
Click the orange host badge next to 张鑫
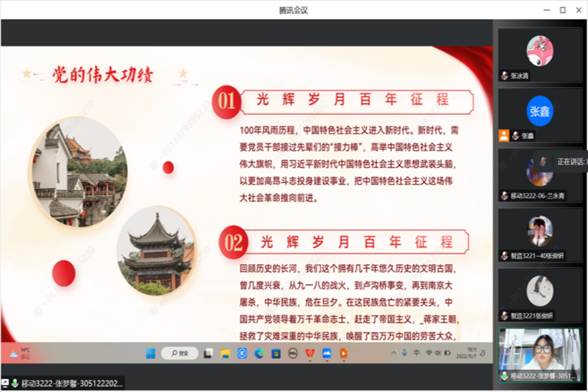tap(503, 135)
